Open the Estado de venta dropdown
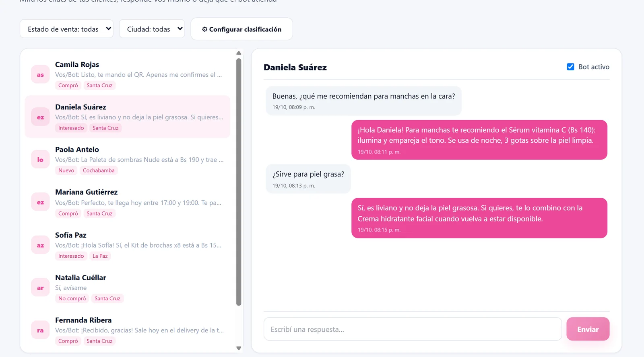Image resolution: width=644 pixels, height=357 pixels. click(x=66, y=29)
